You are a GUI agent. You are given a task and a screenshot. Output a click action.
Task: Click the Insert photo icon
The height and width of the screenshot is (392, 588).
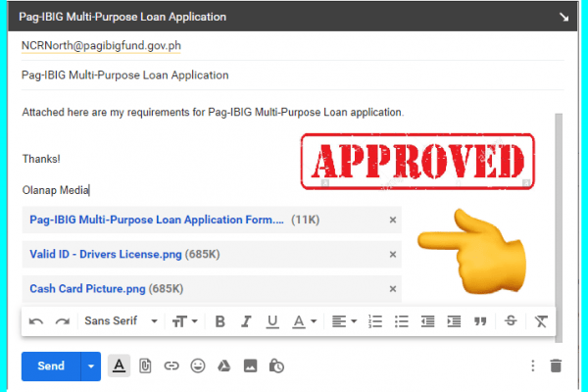coord(251,366)
